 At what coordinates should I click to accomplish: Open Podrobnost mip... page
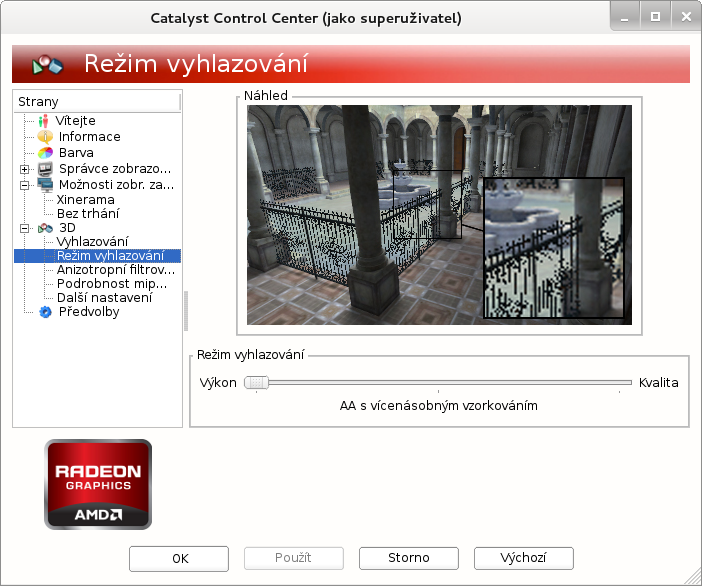[x=112, y=284]
